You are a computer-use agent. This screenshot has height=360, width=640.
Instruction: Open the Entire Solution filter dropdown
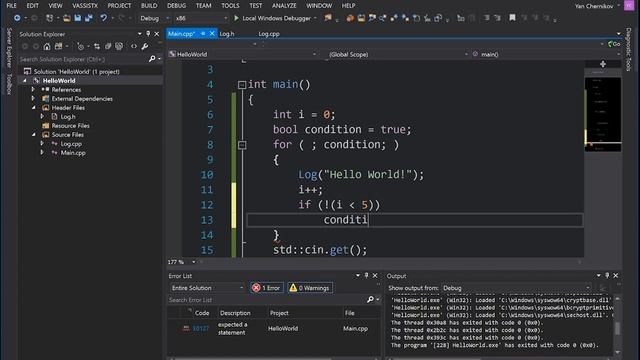(x=207, y=288)
